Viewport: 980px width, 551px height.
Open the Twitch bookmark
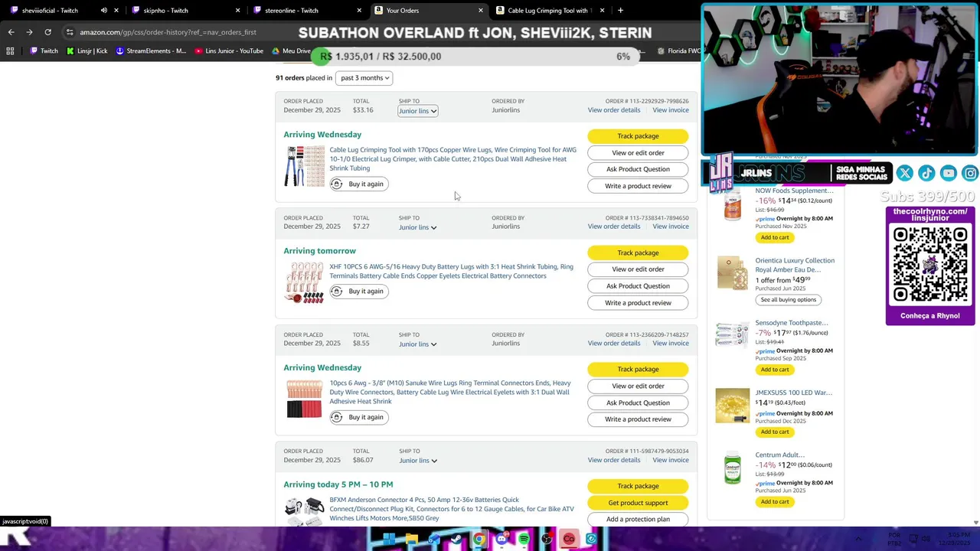[x=44, y=51]
